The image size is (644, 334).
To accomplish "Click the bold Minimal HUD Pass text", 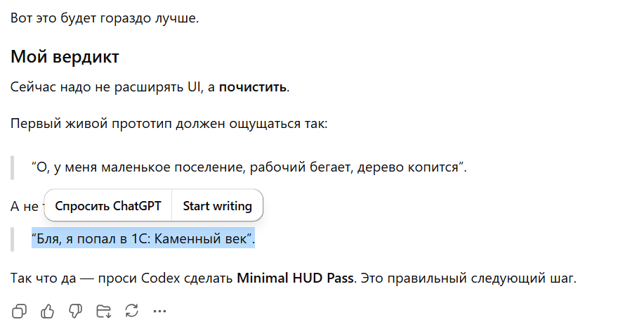I will point(295,278).
